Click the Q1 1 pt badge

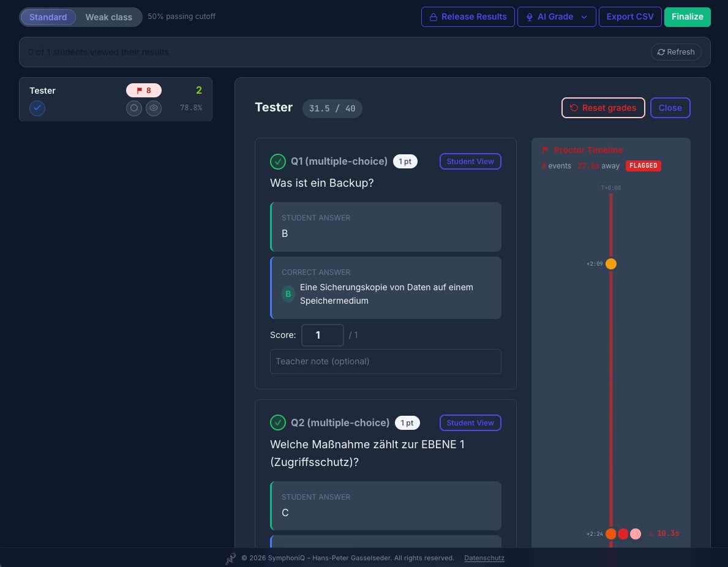pos(405,162)
